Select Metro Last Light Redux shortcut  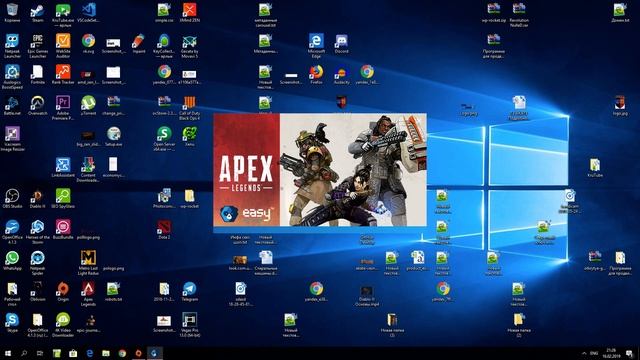pyautogui.click(x=88, y=263)
